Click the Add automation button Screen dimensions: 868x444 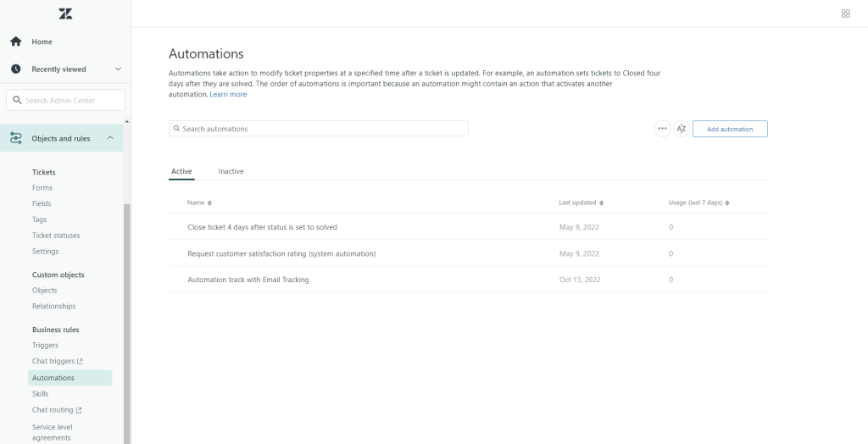pos(729,129)
